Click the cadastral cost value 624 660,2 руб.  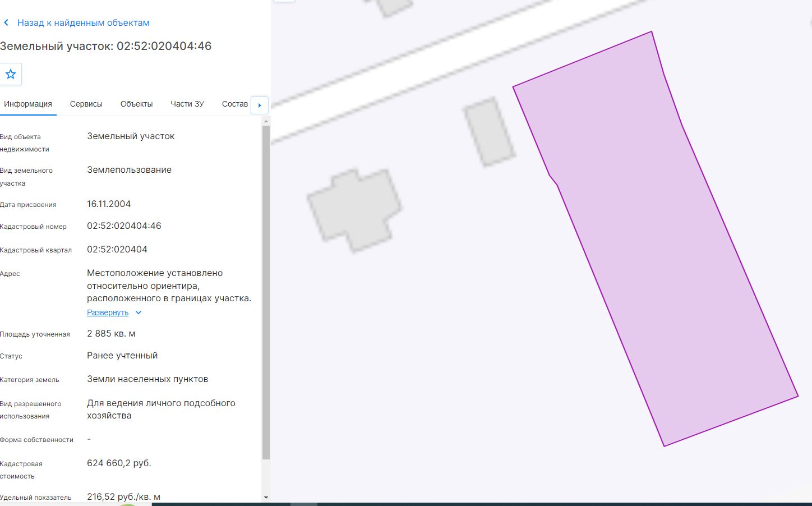(119, 463)
